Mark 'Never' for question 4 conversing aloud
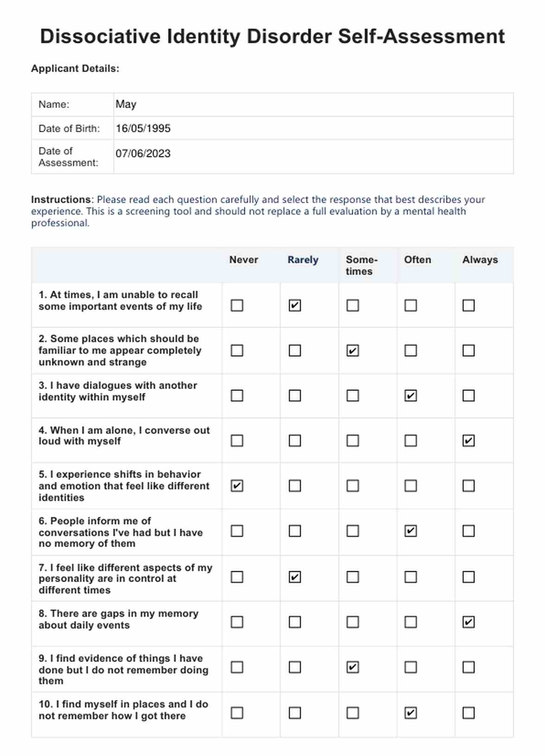The image size is (545, 756). point(237,440)
